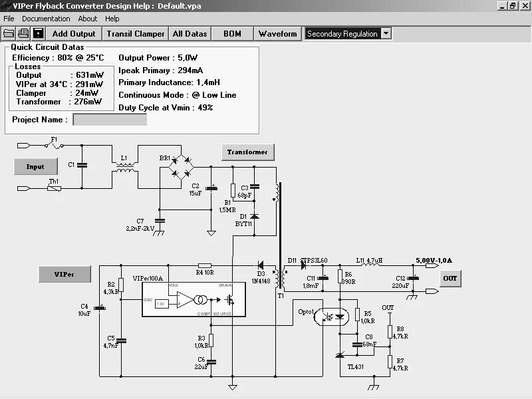Select the C3 68pF capacitor symbol
The image size is (532, 399).
pyautogui.click(x=254, y=186)
